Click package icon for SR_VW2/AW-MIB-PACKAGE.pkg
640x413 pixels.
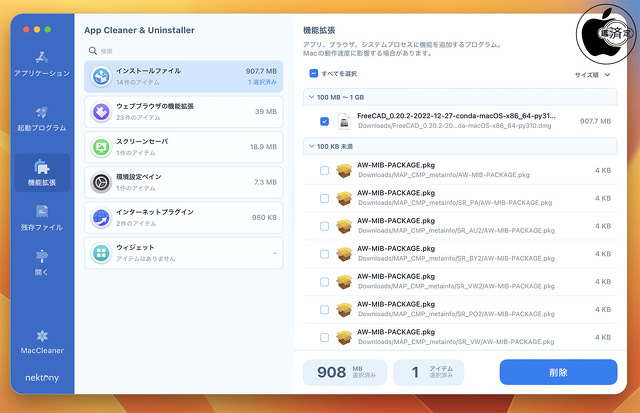coord(344,282)
